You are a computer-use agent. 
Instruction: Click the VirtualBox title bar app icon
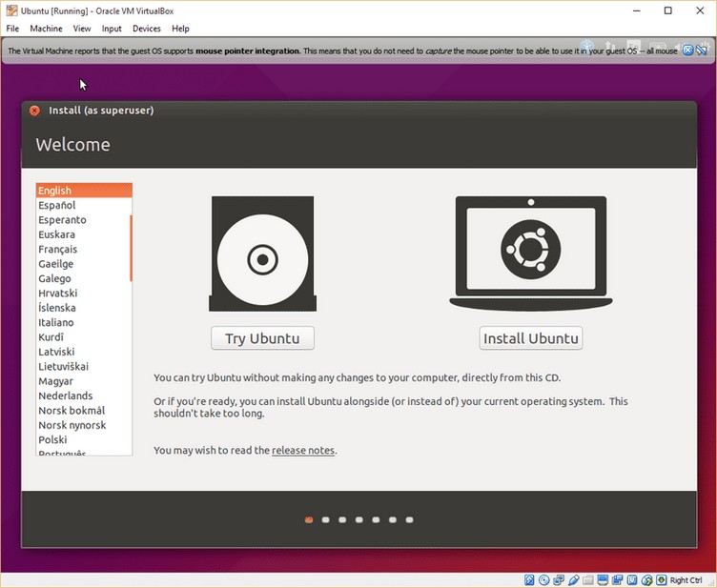click(x=11, y=10)
